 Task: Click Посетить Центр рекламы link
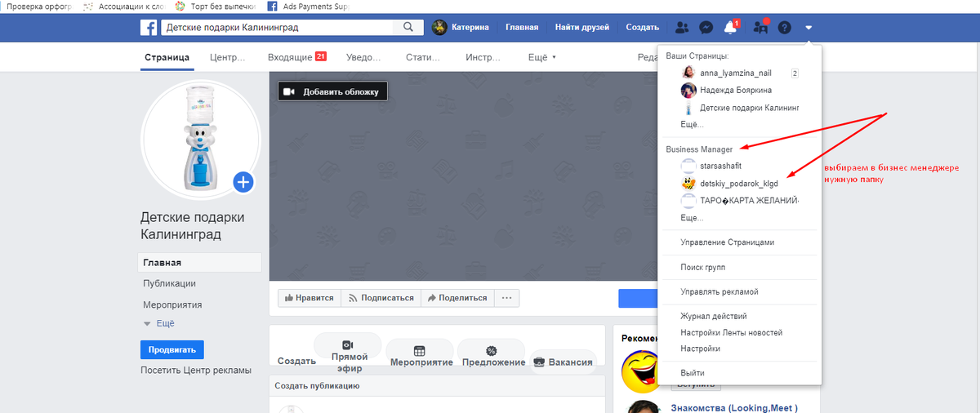coord(196,371)
